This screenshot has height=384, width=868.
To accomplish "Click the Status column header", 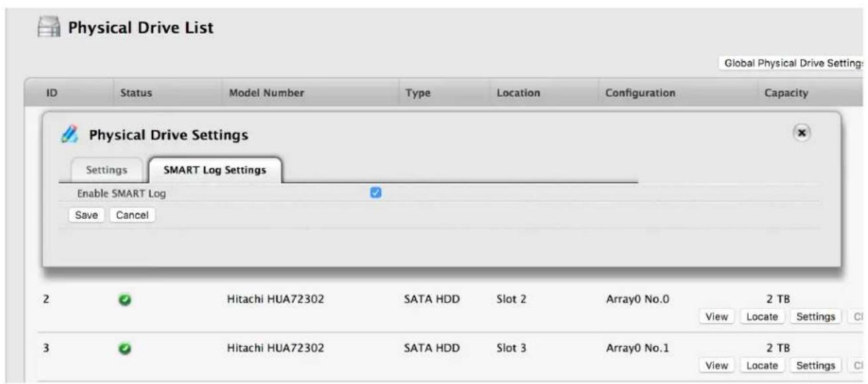I will point(136,94).
